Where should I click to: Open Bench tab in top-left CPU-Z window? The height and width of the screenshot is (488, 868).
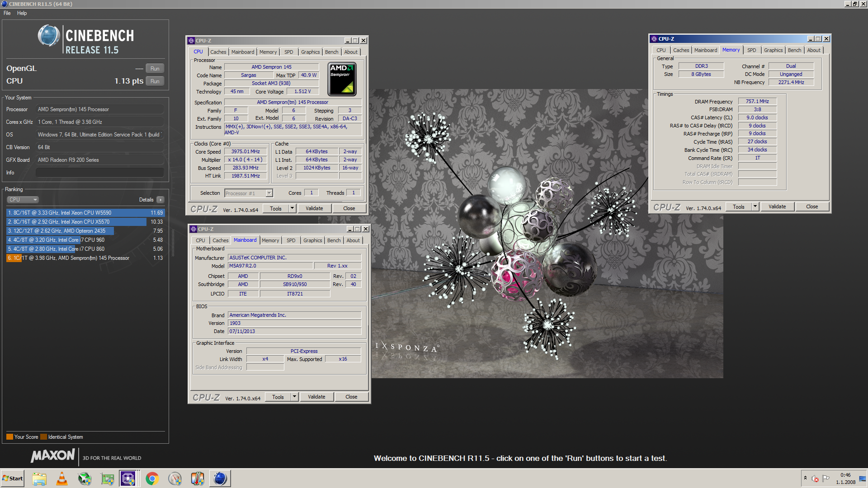tap(331, 52)
